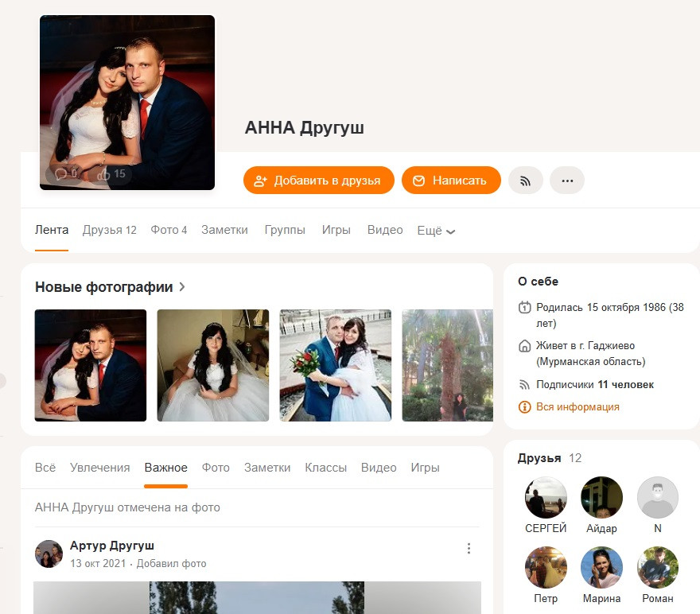Viewport: 700px width, 614px height.
Task: Click friend name Петр
Action: 546,598
